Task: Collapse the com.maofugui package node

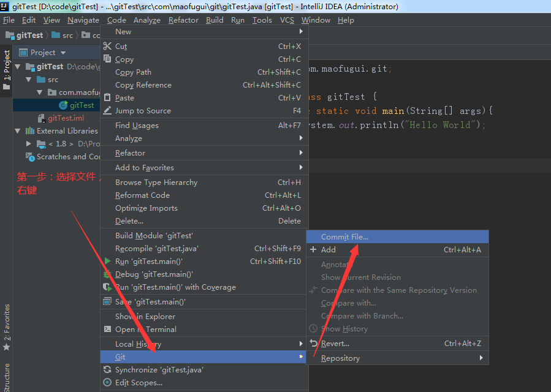Action: click(40, 92)
